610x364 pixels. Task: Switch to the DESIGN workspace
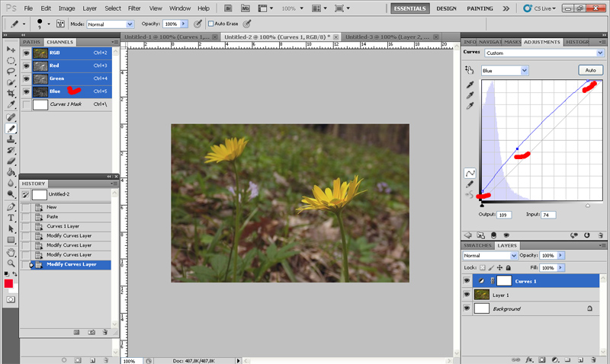446,8
